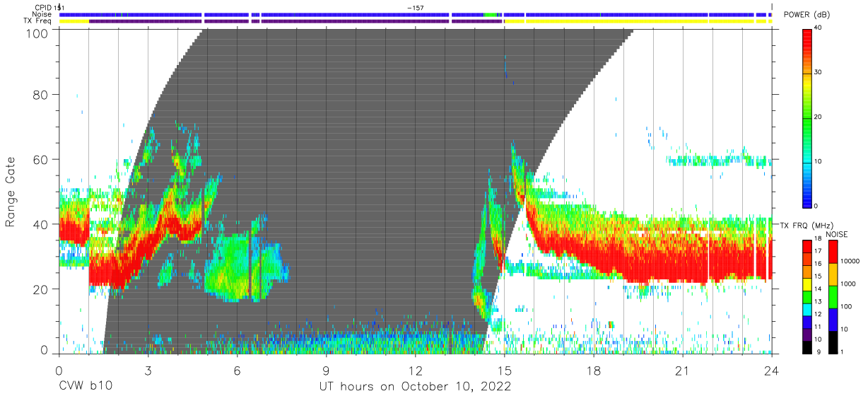Screen dimensions: 868x401
Task: Click the TX Freq row label at top left
Action: click(37, 21)
